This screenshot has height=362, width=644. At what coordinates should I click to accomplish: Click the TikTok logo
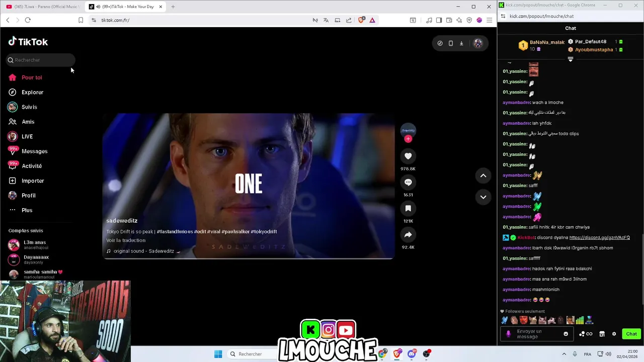tap(28, 42)
